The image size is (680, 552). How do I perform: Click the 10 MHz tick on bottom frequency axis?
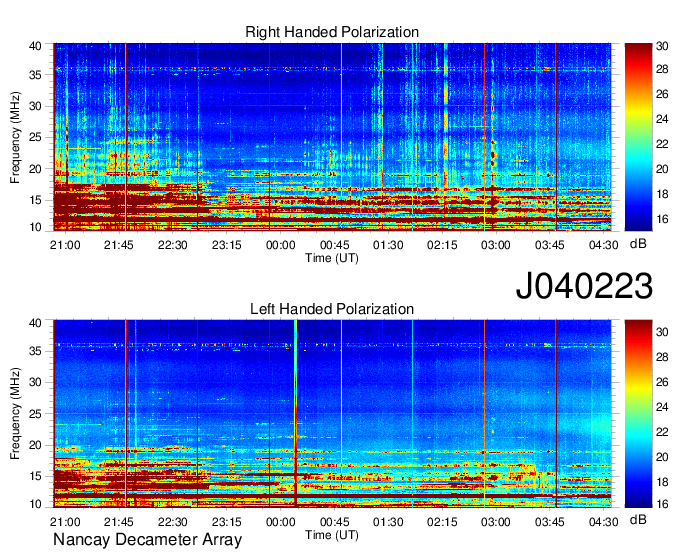(35, 504)
